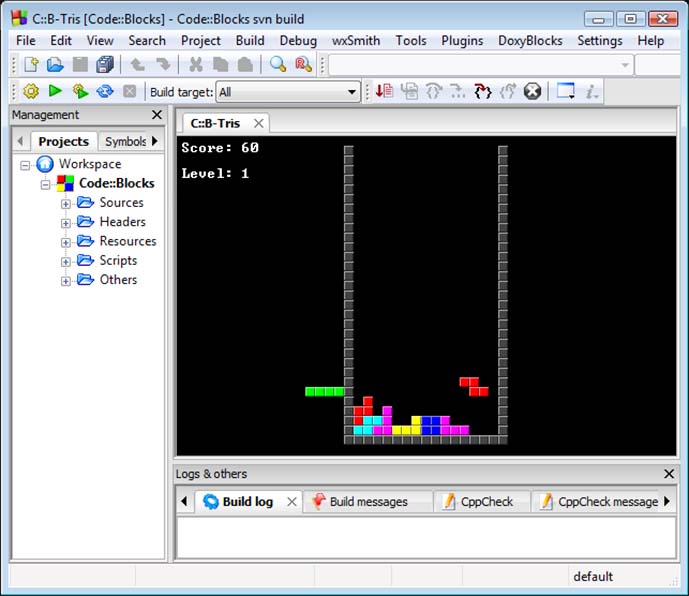
Task: Expand the Sources folder
Action: click(x=65, y=204)
